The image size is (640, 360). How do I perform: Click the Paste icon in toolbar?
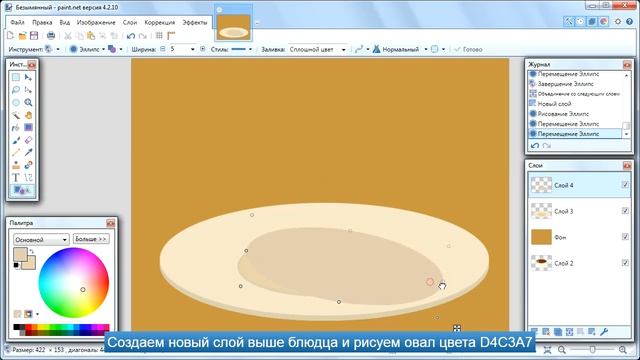pyautogui.click(x=91, y=36)
